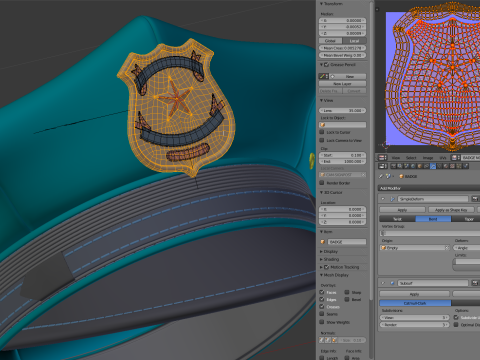Collapse the Transform panel
The width and height of the screenshot is (480, 360).
[321, 4]
